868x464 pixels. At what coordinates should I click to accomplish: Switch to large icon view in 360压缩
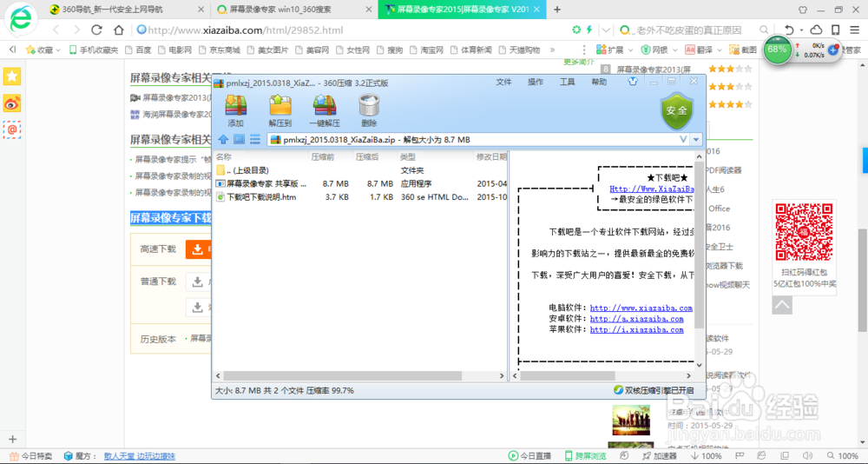(239, 139)
